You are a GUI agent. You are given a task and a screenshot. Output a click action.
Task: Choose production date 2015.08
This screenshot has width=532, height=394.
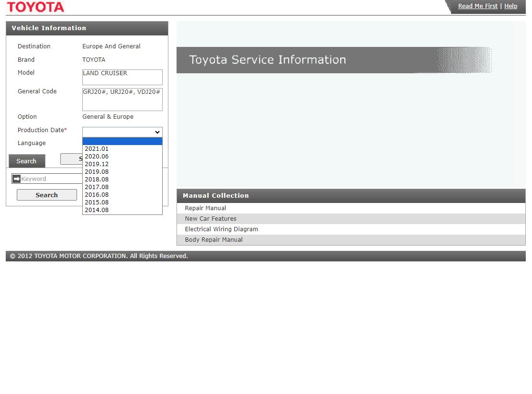point(122,203)
